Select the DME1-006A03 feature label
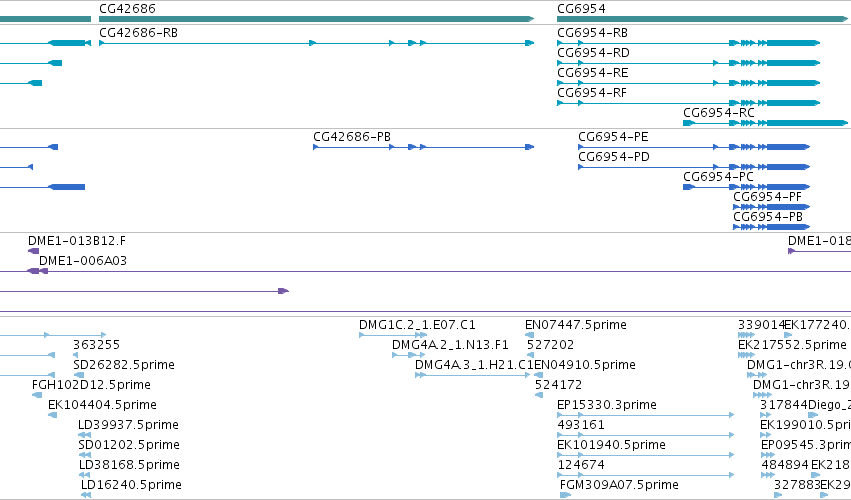Viewport: 851px width, 500px height. [83, 261]
